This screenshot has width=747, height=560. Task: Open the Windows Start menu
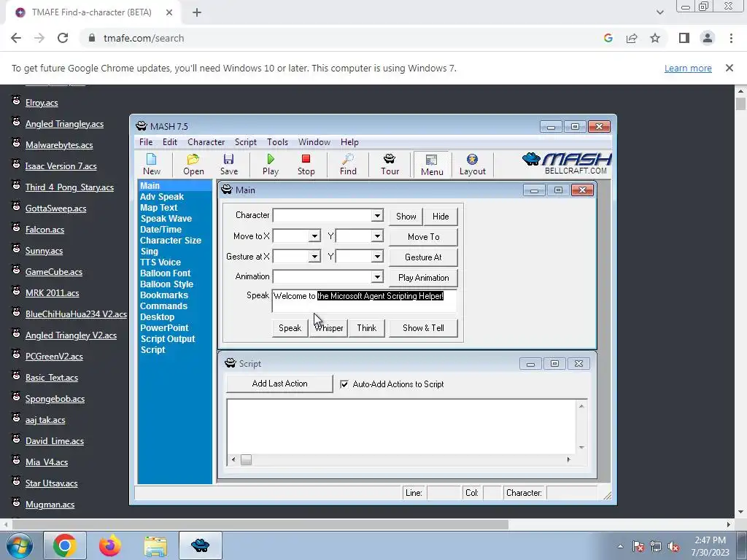point(18,545)
